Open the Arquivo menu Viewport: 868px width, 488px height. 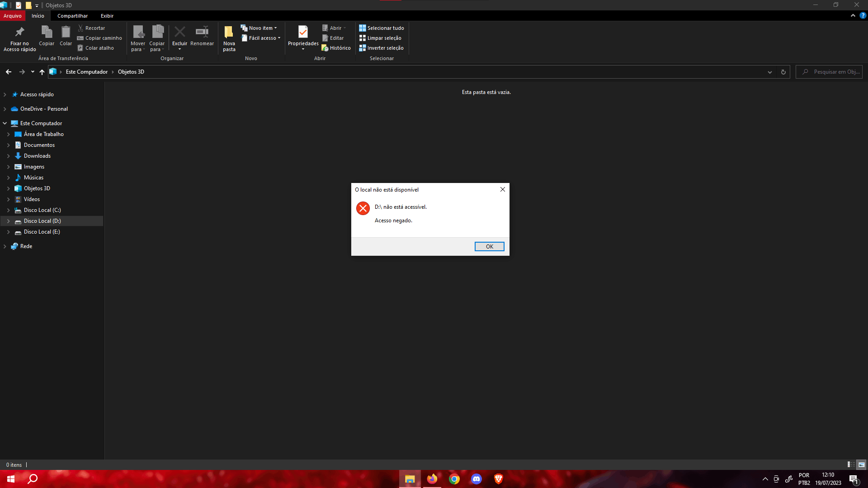click(x=12, y=16)
